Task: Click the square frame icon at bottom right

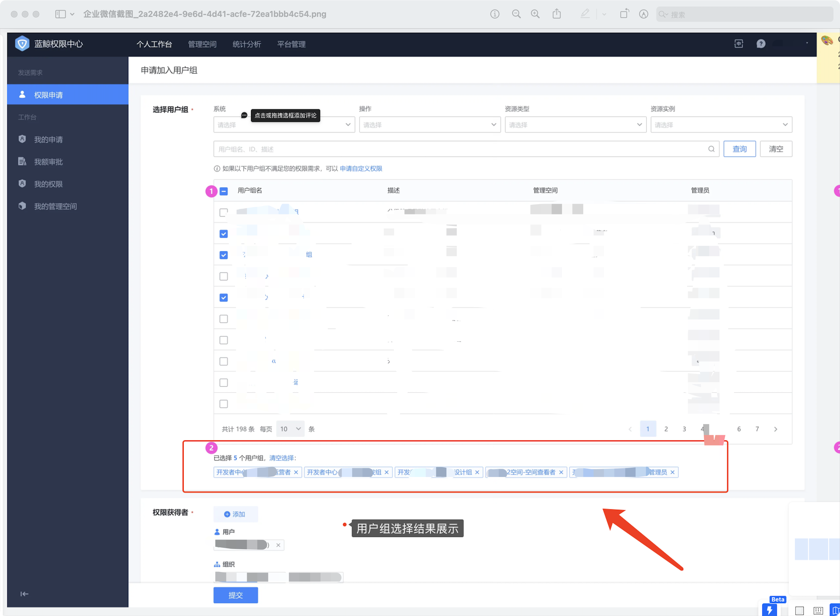Action: 799,611
